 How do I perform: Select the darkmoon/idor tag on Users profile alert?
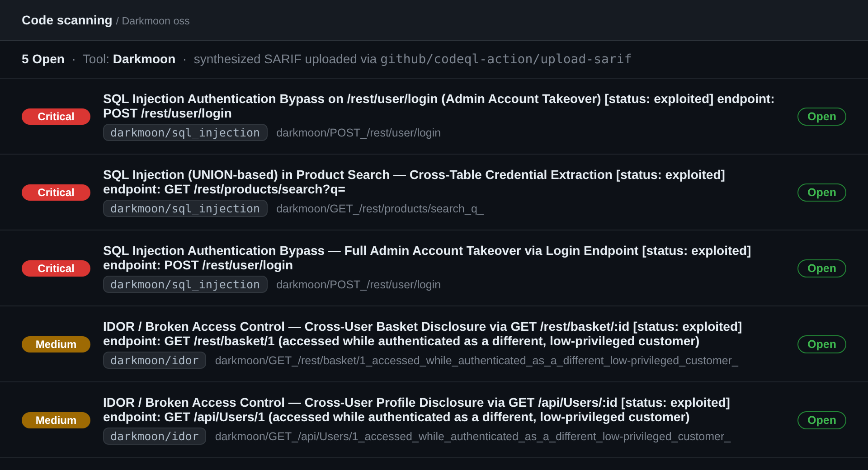click(155, 437)
